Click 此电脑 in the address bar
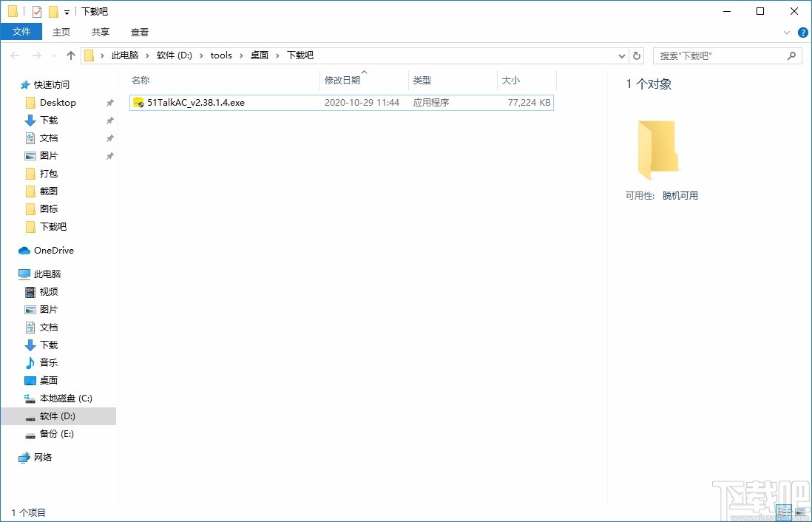Viewport: 812px width, 522px height. [125, 55]
